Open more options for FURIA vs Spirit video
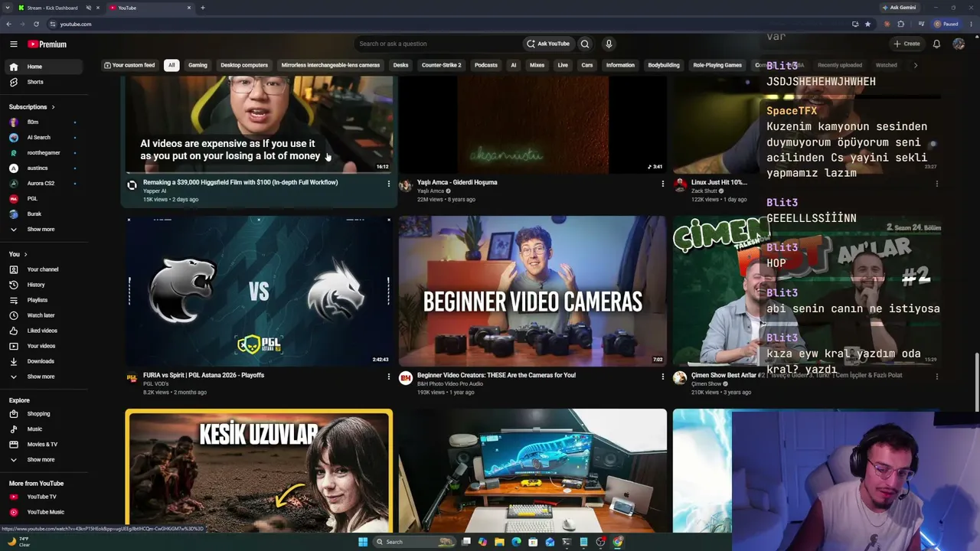Screen dimensions: 980x551 pos(388,377)
